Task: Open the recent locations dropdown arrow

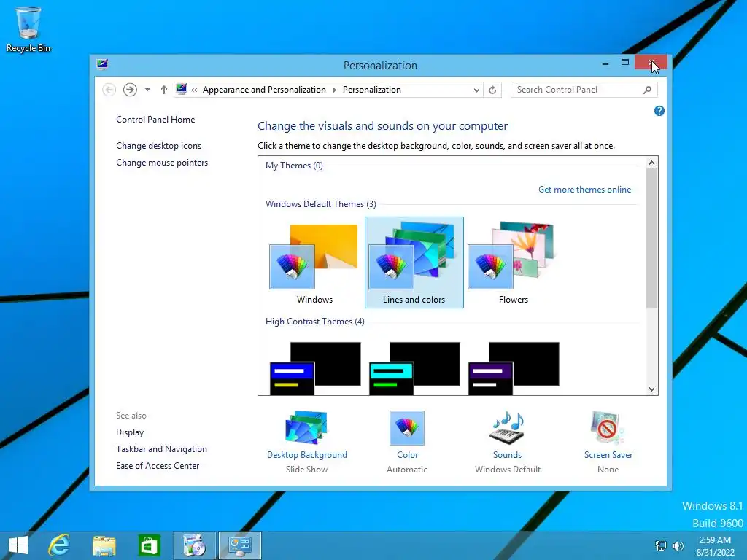Action: [147, 90]
